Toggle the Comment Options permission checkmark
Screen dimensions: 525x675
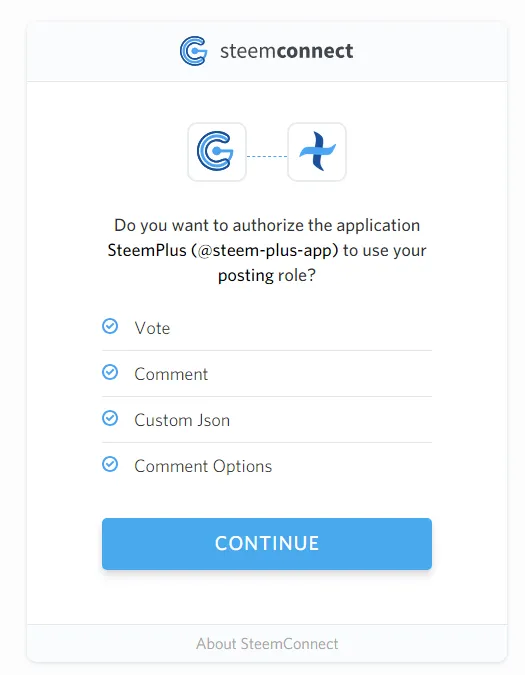pos(110,464)
